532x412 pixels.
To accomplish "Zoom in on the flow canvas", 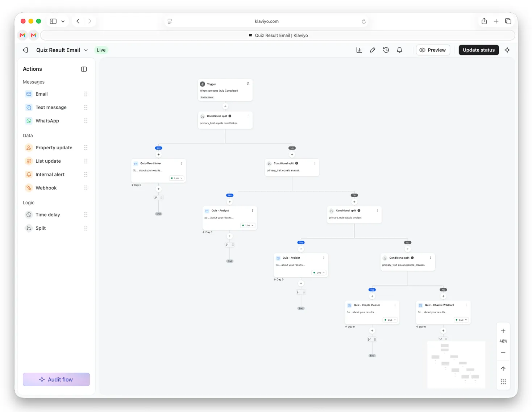I will (503, 331).
